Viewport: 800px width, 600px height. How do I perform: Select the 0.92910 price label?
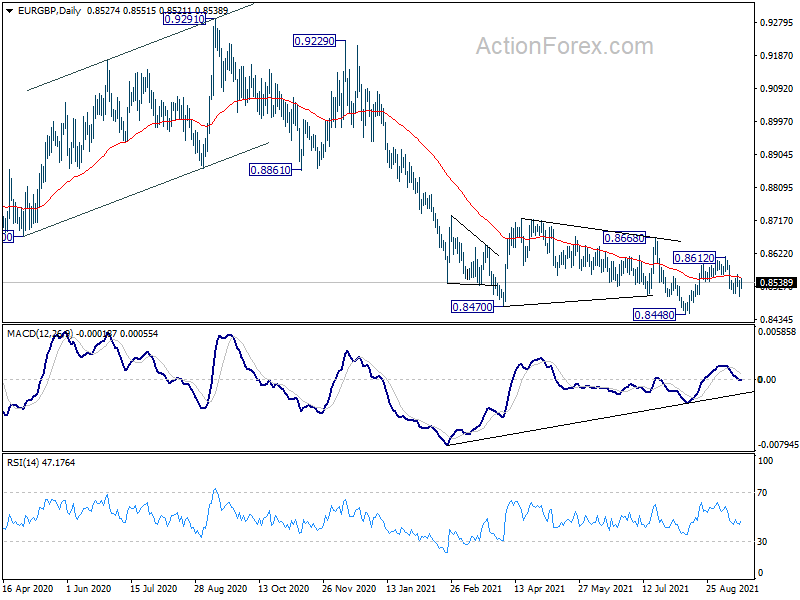click(x=184, y=19)
